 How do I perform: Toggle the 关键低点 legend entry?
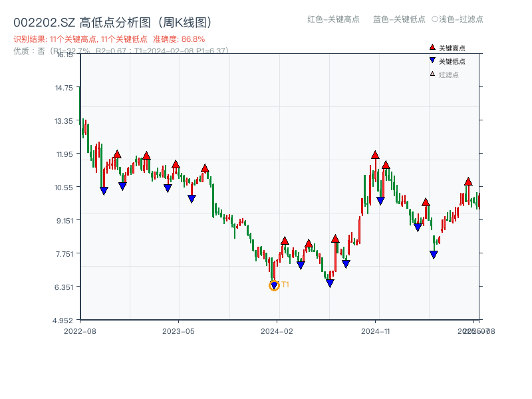point(452,61)
